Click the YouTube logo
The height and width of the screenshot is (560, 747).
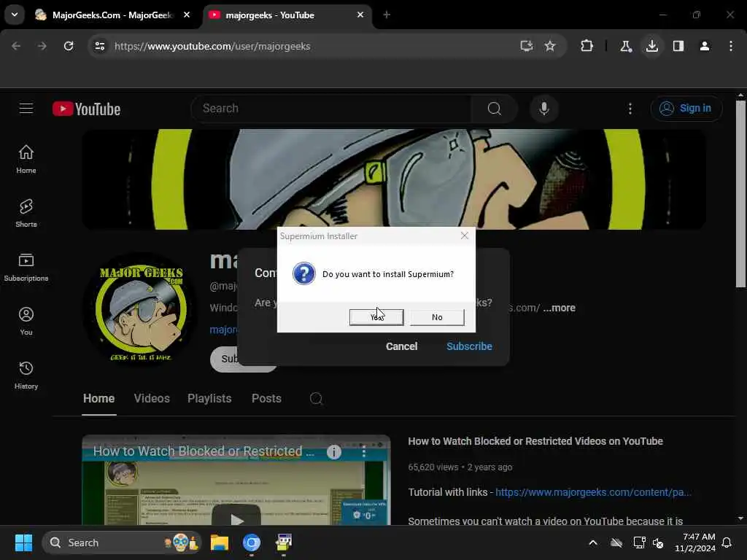point(86,109)
